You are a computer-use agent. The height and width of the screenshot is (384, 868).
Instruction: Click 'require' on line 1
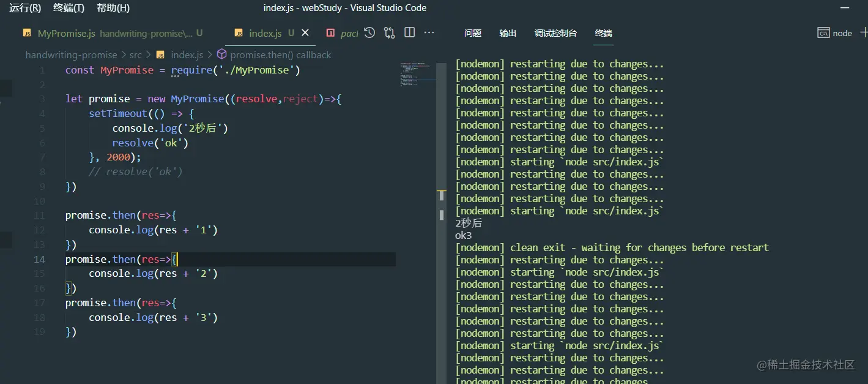click(191, 70)
